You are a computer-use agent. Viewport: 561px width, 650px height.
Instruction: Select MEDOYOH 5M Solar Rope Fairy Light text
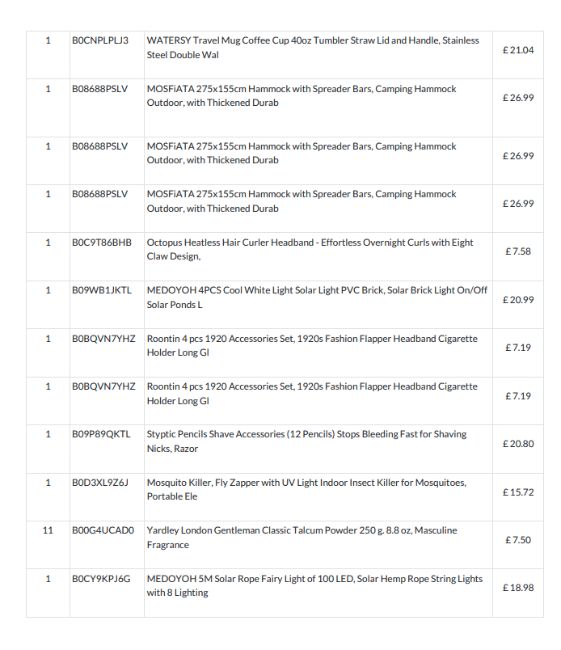coord(314,585)
